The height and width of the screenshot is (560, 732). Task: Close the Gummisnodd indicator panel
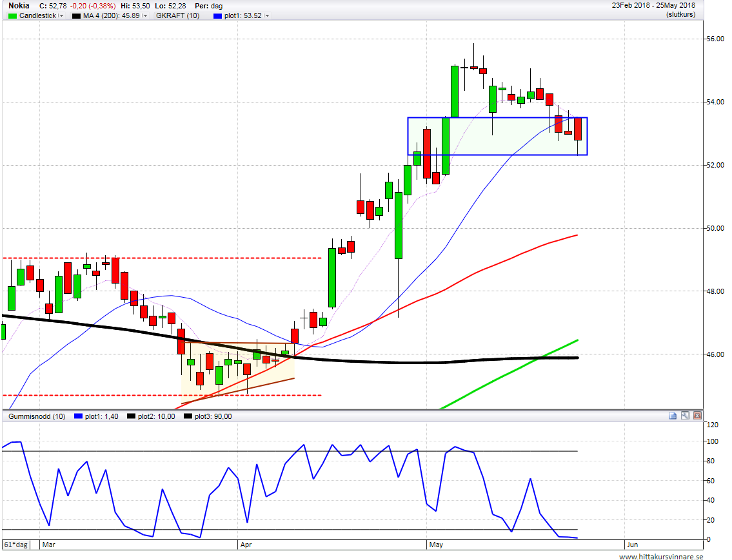pyautogui.click(x=697, y=416)
